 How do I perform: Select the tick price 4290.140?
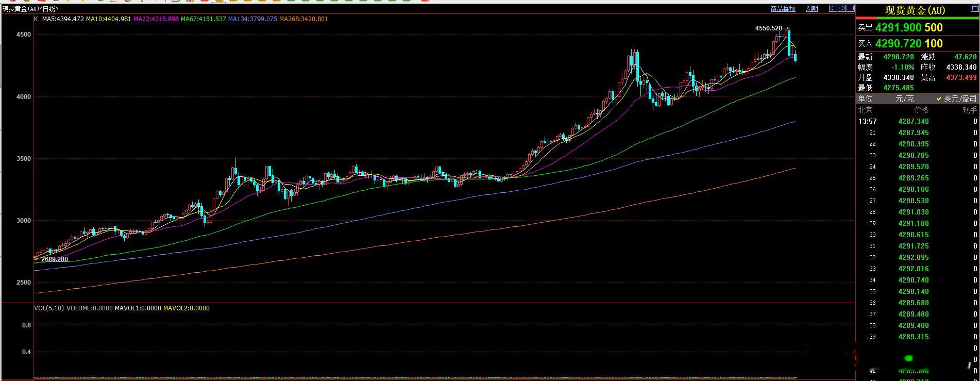914,292
